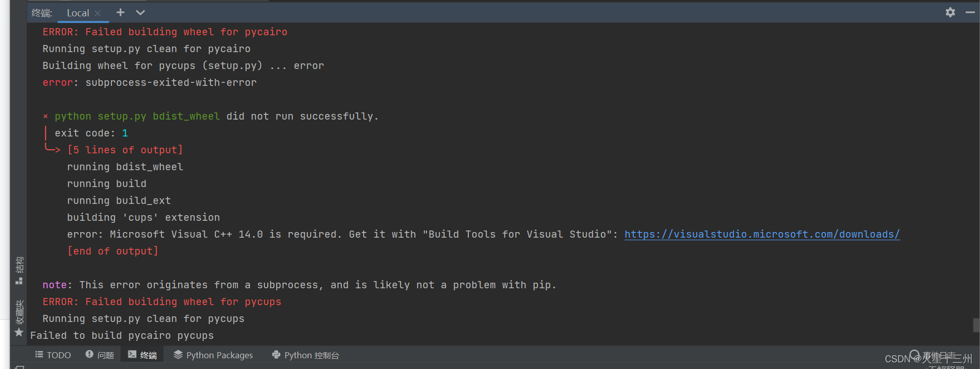Select the Local terminal tab
This screenshot has height=369, width=980.
point(77,13)
